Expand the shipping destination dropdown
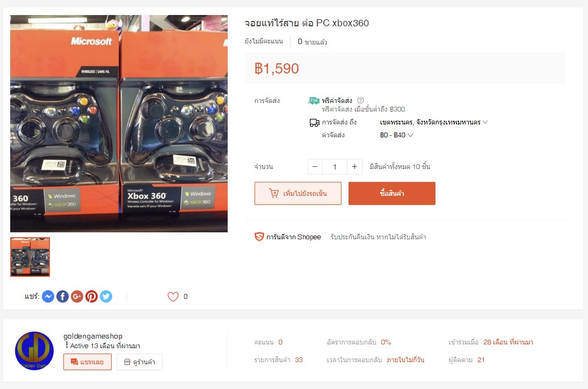This screenshot has height=389, width=588. (433, 122)
